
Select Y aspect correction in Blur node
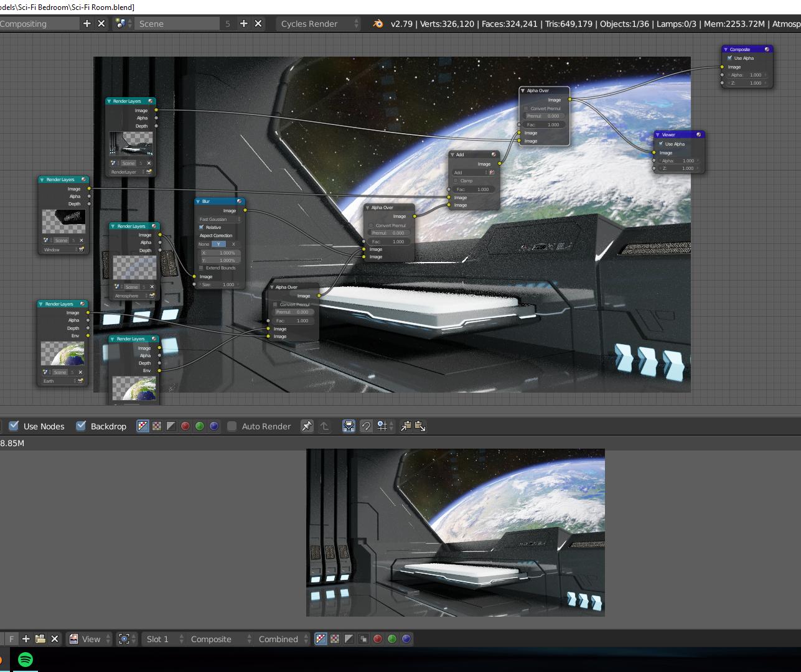point(219,244)
